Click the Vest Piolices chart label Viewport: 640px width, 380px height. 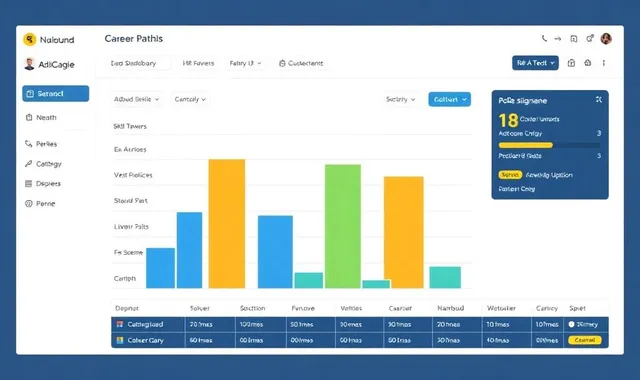pos(133,175)
